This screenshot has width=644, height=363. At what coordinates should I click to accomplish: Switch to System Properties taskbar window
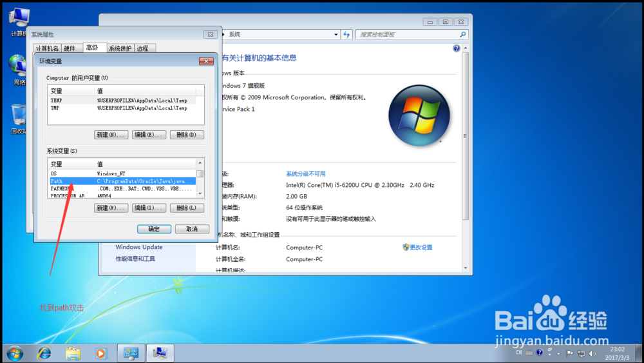coord(160,353)
